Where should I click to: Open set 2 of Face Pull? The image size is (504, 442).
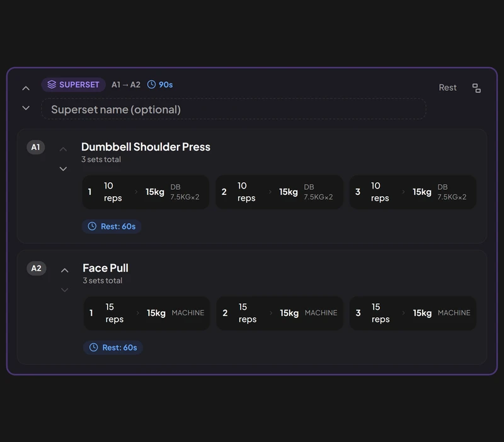coord(280,313)
